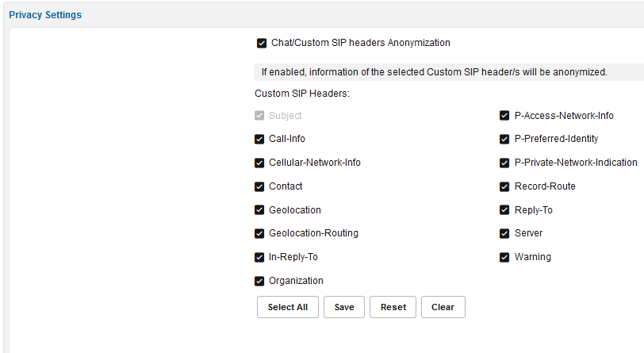Viewport: 644px width, 353px height.
Task: Uncheck Chat/Custom SIP headers Anonymization checkbox
Action: point(262,44)
